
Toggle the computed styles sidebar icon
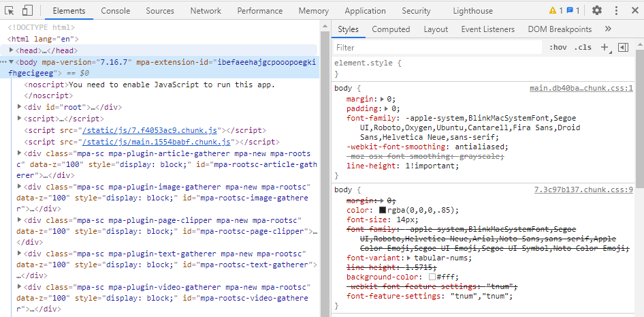coord(623,48)
